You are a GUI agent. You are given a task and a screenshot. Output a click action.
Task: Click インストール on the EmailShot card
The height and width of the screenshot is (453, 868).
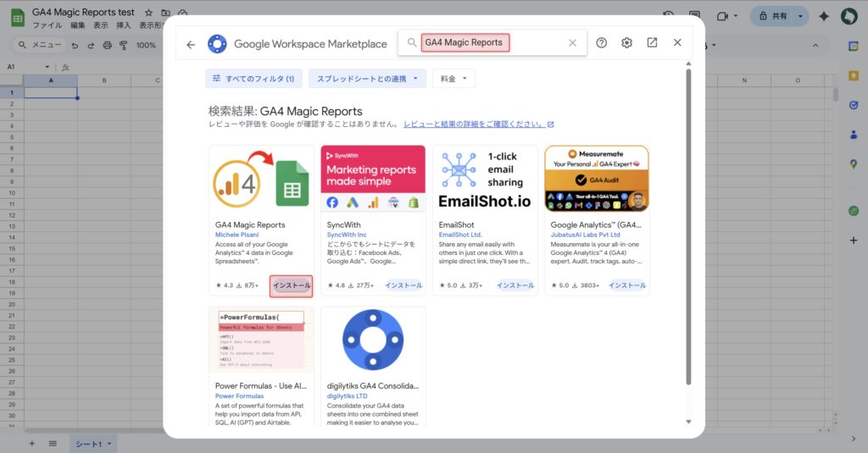coord(515,286)
